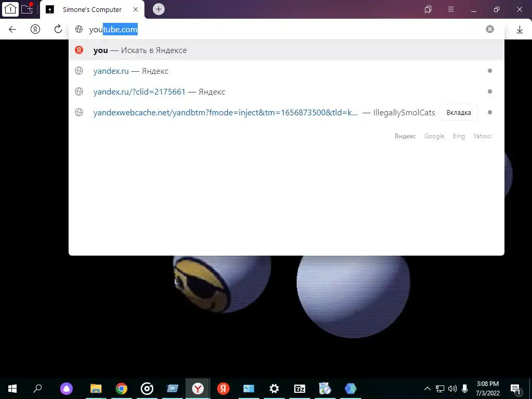
Task: Open the downloads arrow icon
Action: (520, 30)
